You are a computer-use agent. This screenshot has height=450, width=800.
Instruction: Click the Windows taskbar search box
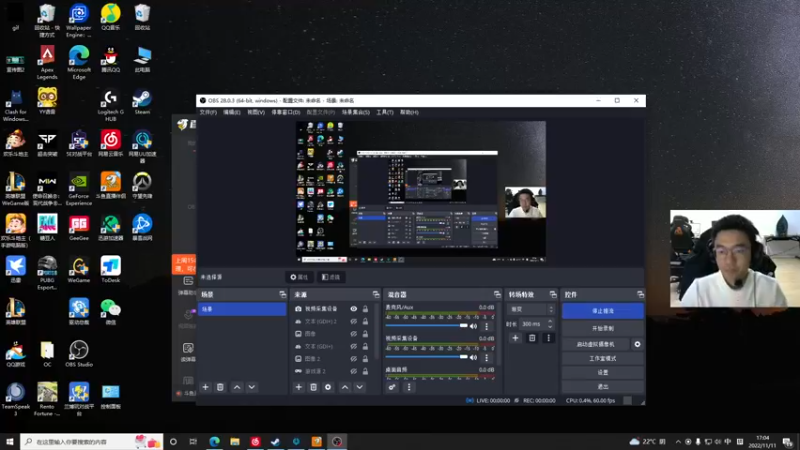92,442
